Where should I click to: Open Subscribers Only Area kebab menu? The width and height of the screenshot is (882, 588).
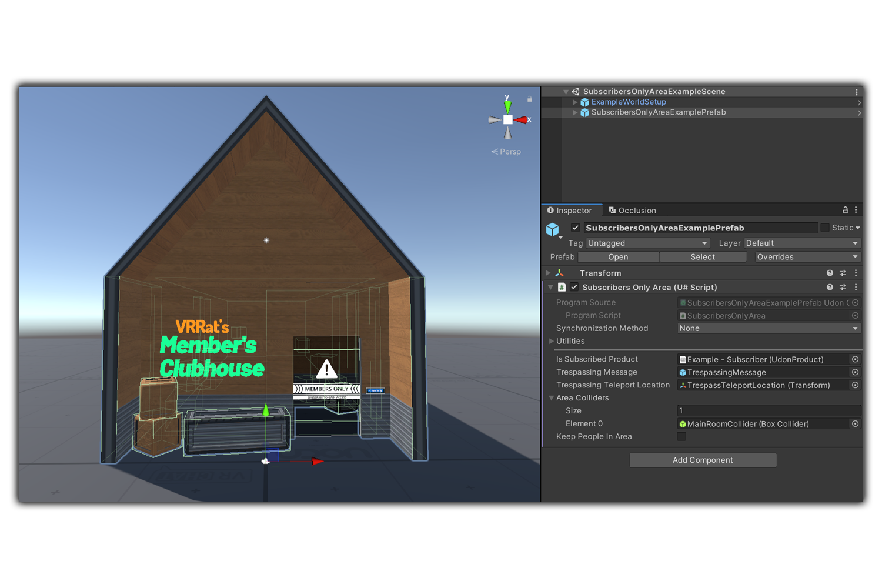point(856,288)
